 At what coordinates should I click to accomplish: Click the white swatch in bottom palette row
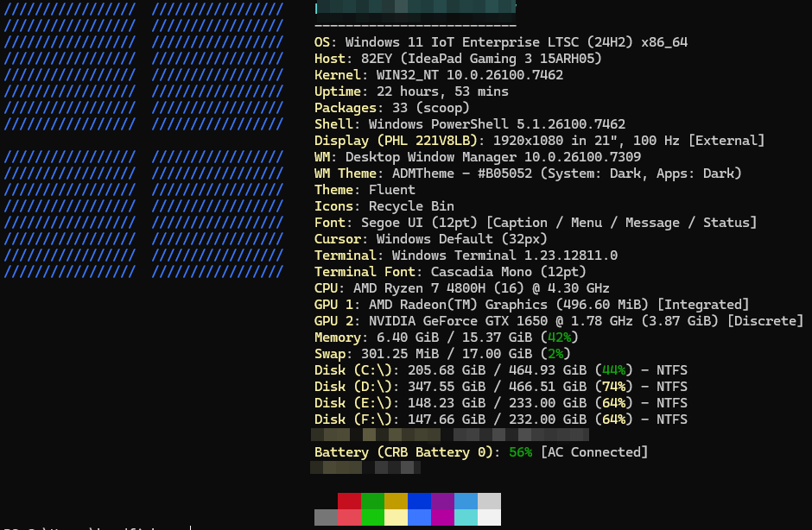[489, 518]
